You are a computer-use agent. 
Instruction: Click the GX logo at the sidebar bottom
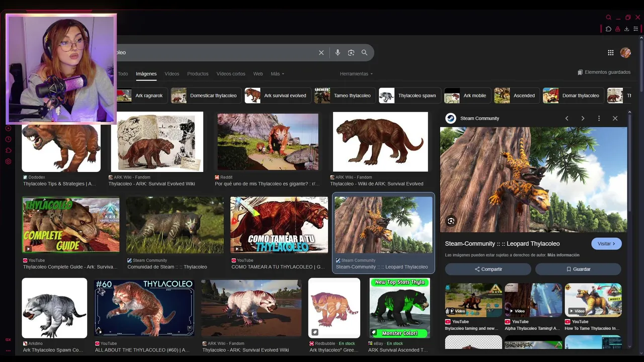click(8, 340)
